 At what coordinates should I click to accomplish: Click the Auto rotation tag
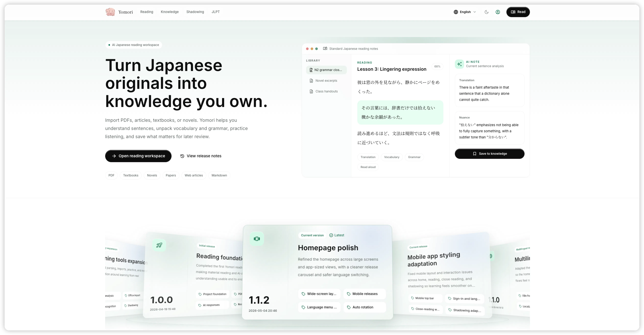[364, 307]
